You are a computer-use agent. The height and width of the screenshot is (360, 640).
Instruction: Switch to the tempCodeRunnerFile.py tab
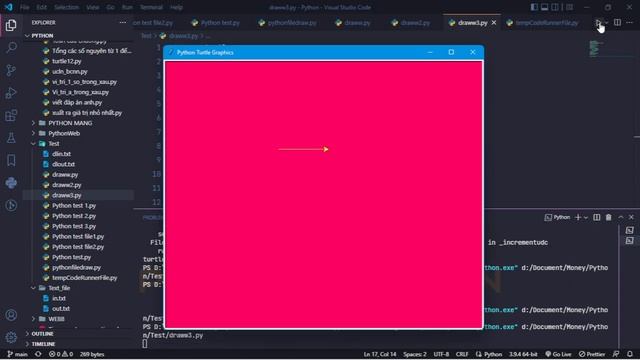tap(542, 23)
